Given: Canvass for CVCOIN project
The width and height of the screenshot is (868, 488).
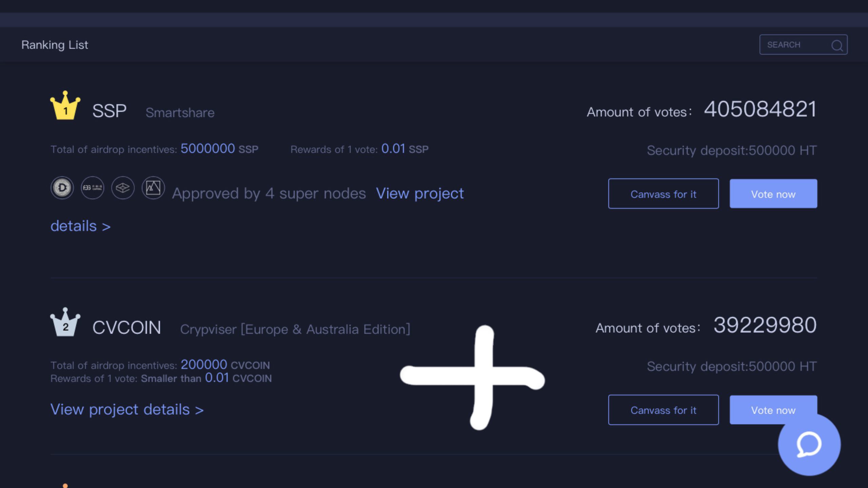Looking at the screenshot, I should pos(663,410).
